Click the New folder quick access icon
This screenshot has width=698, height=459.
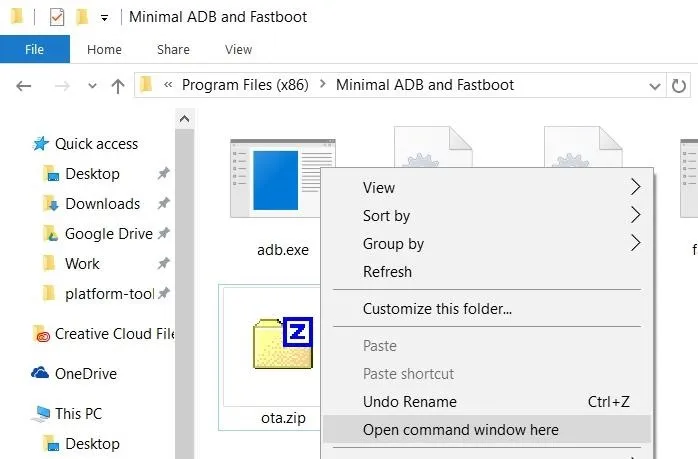(81, 17)
